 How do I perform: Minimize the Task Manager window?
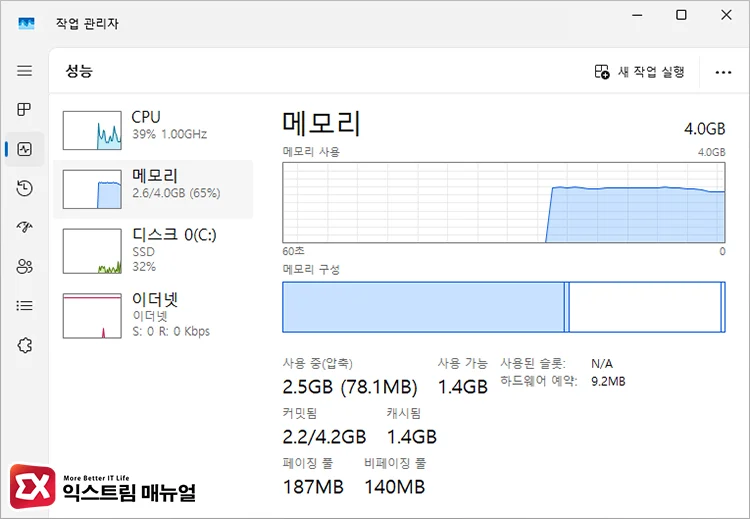tap(637, 15)
